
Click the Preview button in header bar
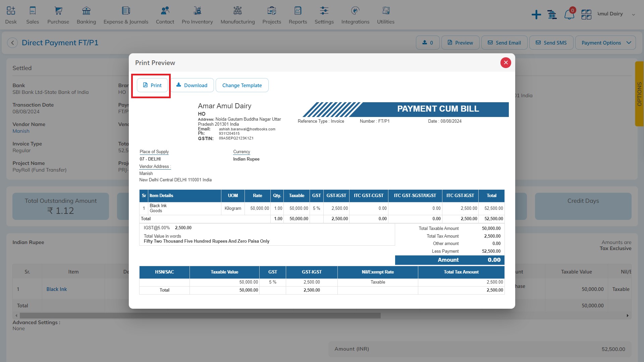click(x=461, y=43)
